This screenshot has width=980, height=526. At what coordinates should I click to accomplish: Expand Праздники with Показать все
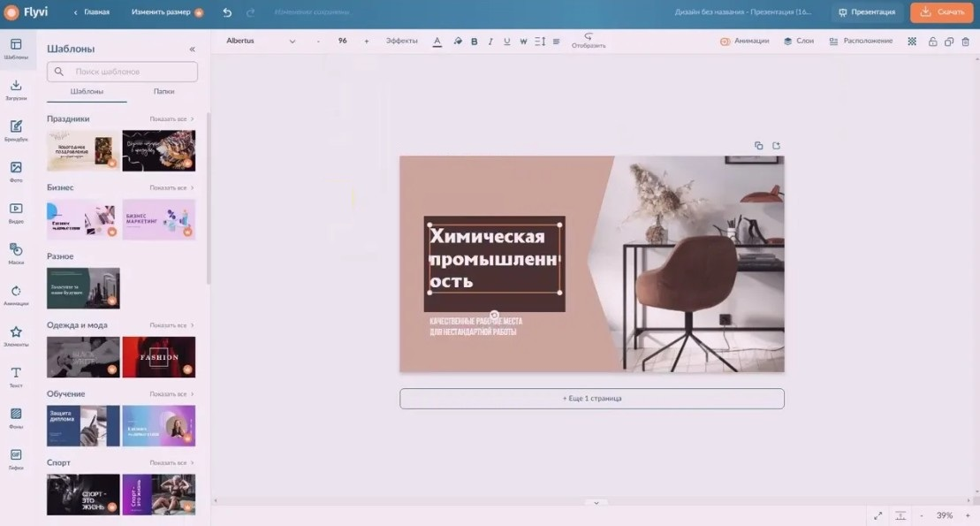coord(171,118)
